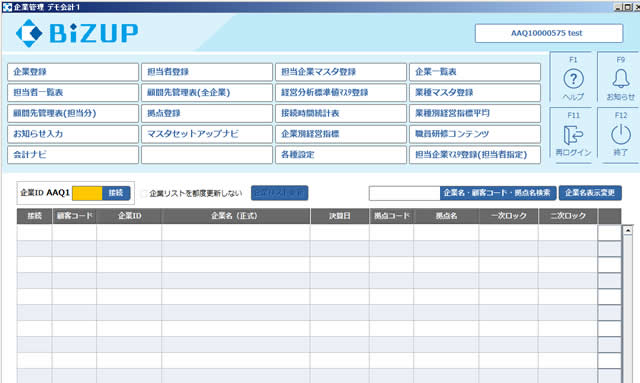Open マスタセットアップナビ menu button

pos(207,134)
